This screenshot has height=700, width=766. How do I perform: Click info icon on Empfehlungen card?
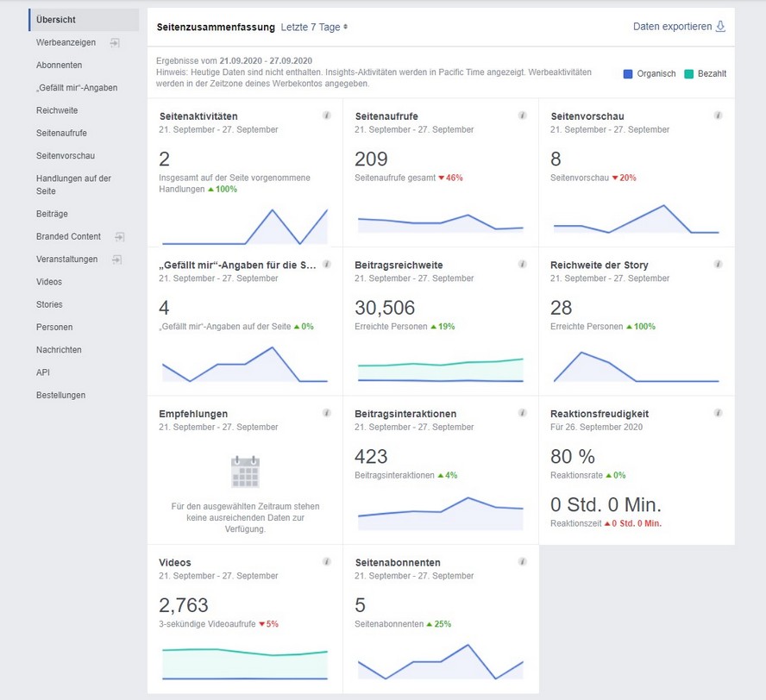coord(327,413)
